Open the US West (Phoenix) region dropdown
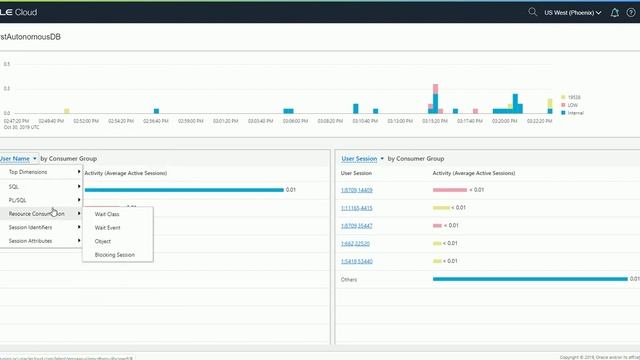The height and width of the screenshot is (360, 640). point(572,13)
